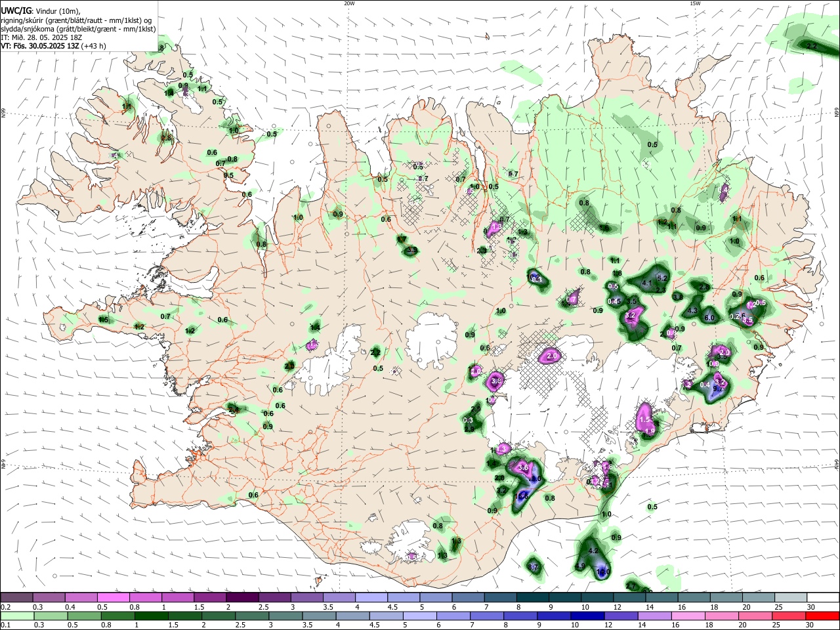Click the 'UWC/IG: Vindur (10m)' title line
The width and height of the screenshot is (840, 630).
click(41, 10)
